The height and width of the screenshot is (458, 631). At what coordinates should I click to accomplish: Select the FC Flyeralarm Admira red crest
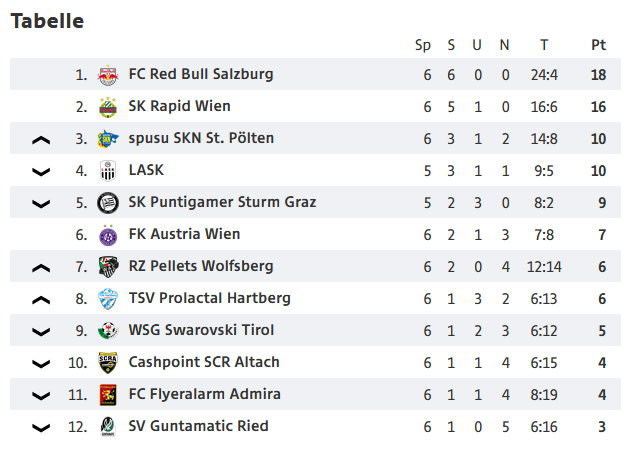pyautogui.click(x=108, y=395)
